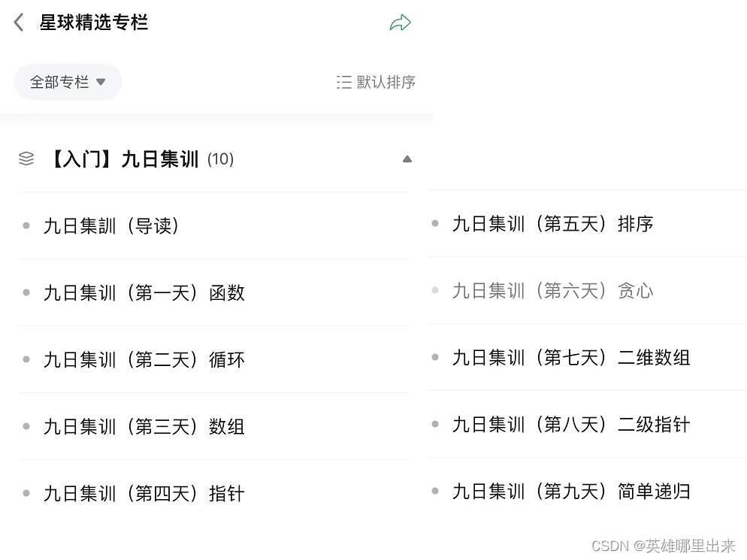
Task: Collapse the 九日集训 section triangle
Action: click(407, 159)
